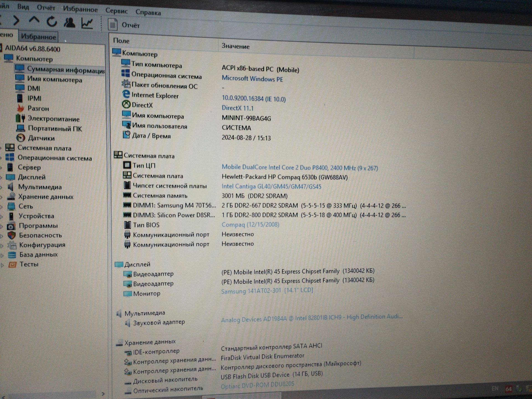Open the Справка menu
The height and width of the screenshot is (399, 532).
(148, 12)
